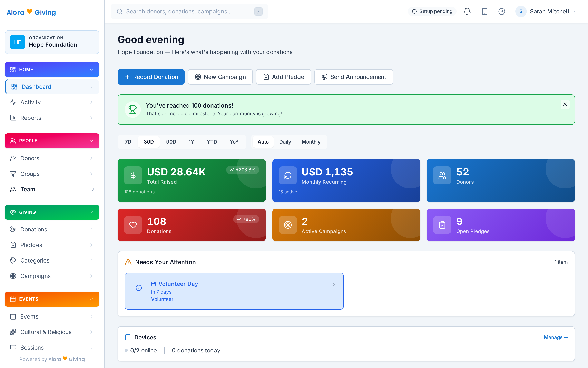Click the Add Pledge button

click(283, 77)
